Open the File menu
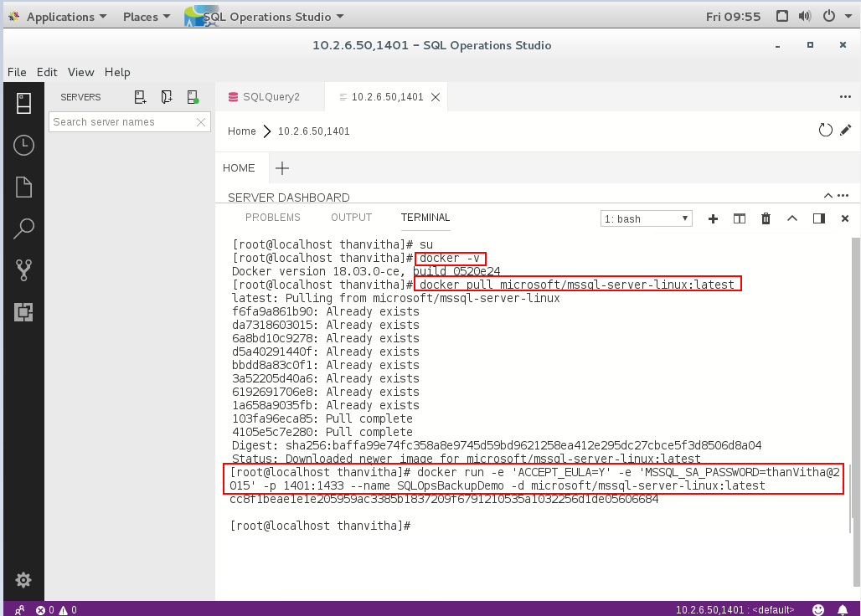 click(x=17, y=72)
